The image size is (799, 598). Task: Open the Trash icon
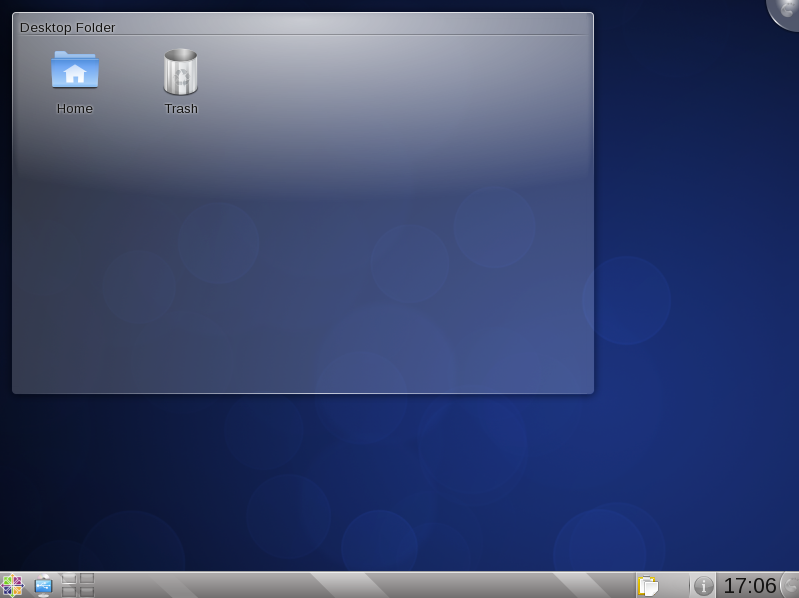coord(180,72)
